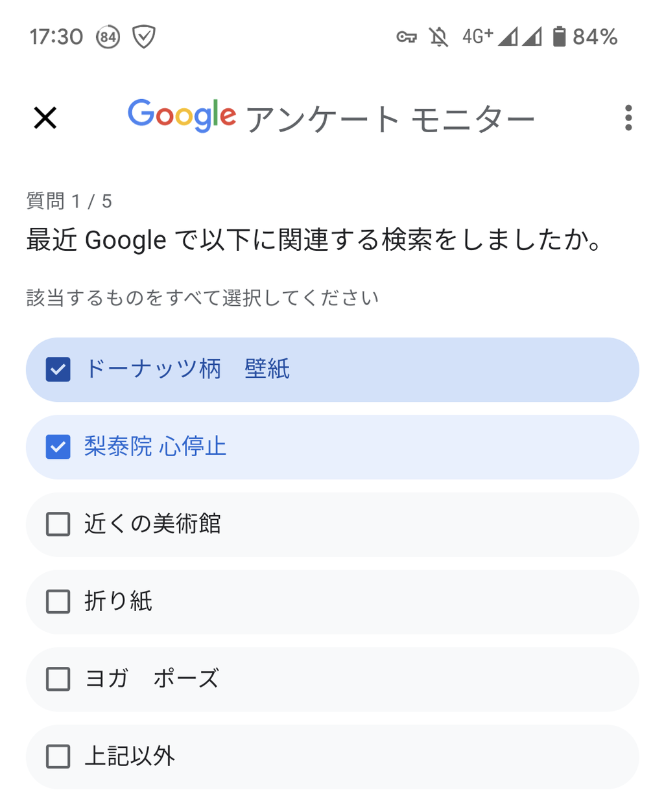Tap the Google logo in header
This screenshot has width=664, height=812.
[x=182, y=116]
